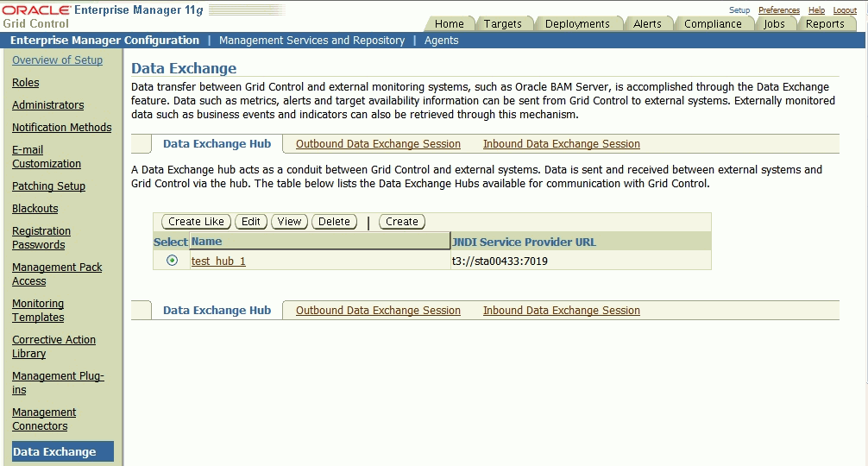The image size is (868, 466).
Task: Open the Compliance tab
Action: click(x=713, y=24)
